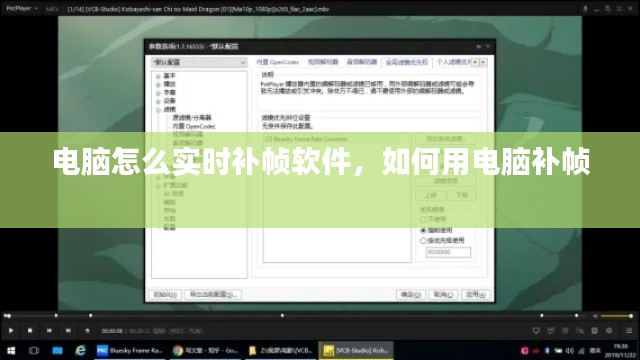
Task: Skip to the previous file icon
Action: tap(49, 330)
